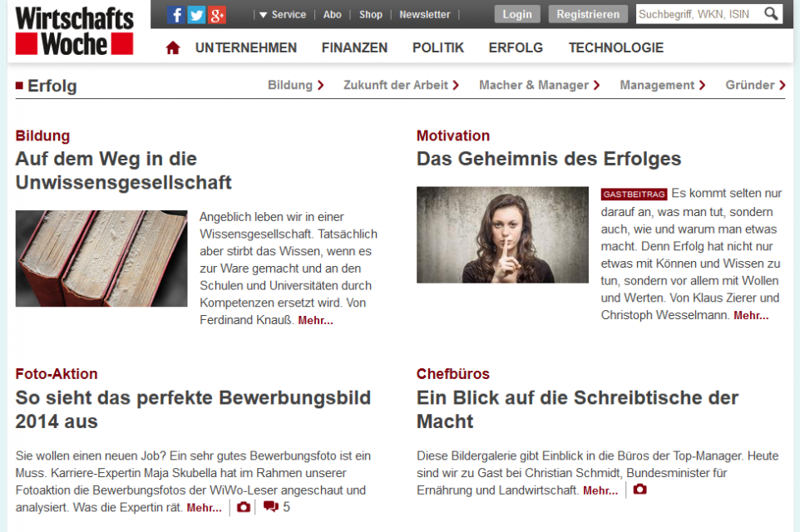This screenshot has height=532, width=800.
Task: Open the WirtschaftsWoche logo
Action: point(75,31)
